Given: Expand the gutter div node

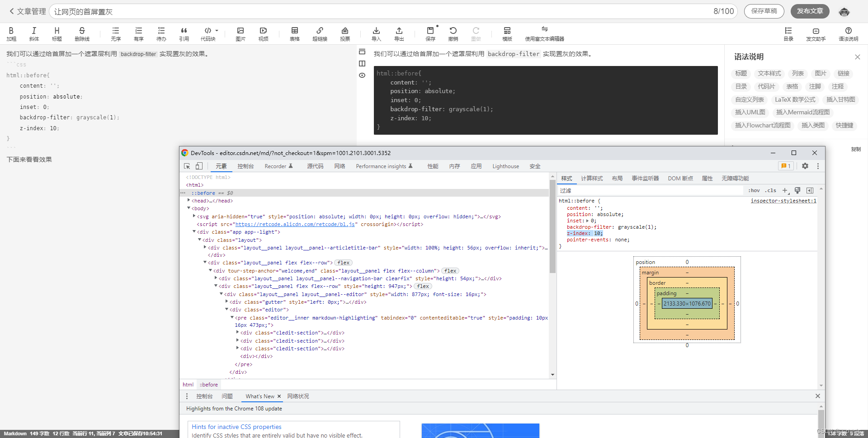Looking at the screenshot, I should pyautogui.click(x=227, y=301).
